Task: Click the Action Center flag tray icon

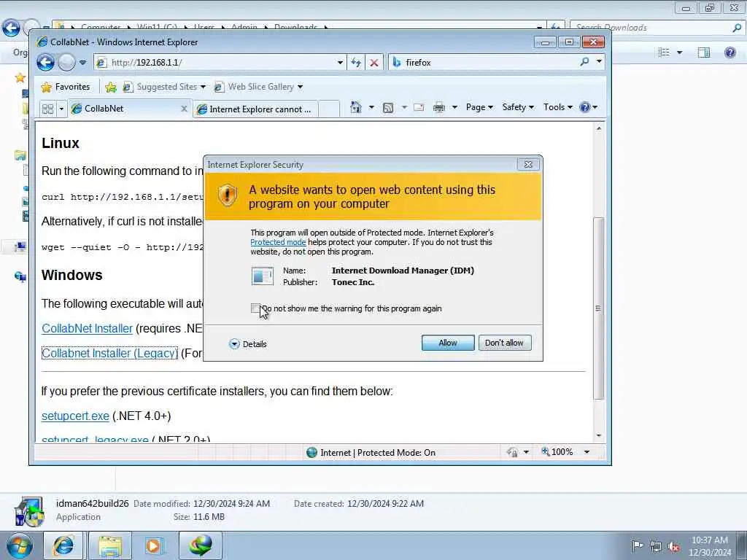Action: (638, 545)
